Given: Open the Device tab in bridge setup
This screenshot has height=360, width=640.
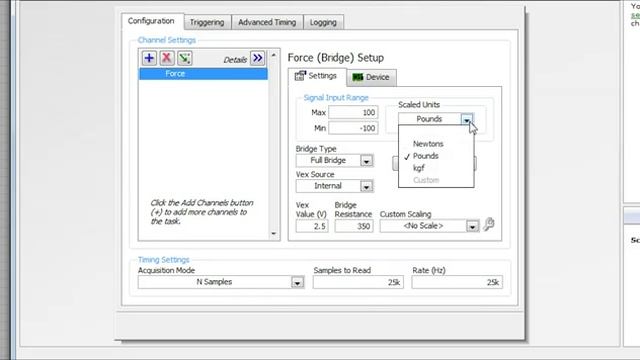Looking at the screenshot, I should [371, 77].
